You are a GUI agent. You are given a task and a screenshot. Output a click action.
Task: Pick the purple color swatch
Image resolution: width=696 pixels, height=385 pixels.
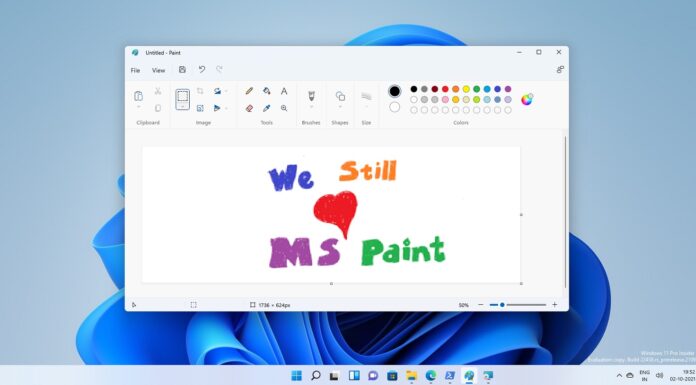pos(508,89)
